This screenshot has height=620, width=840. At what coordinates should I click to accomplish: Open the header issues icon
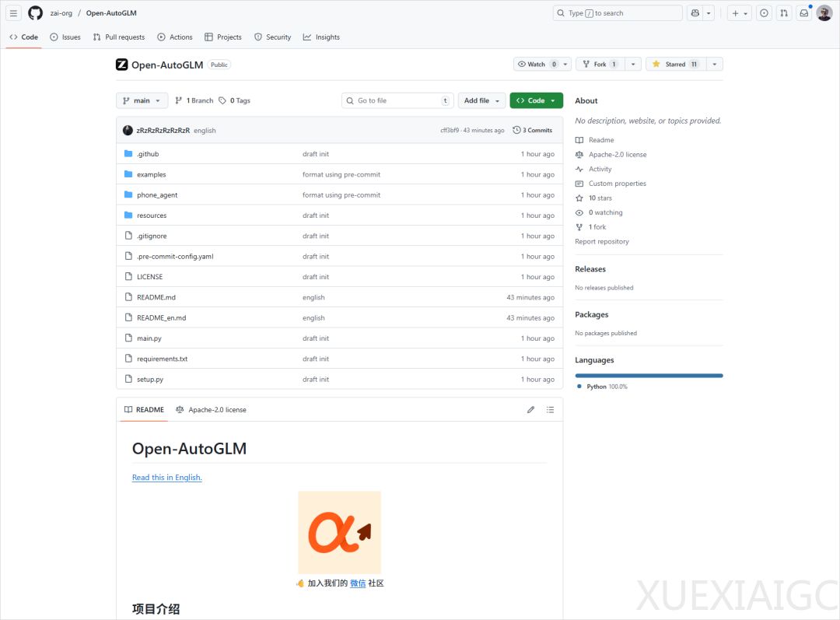764,13
